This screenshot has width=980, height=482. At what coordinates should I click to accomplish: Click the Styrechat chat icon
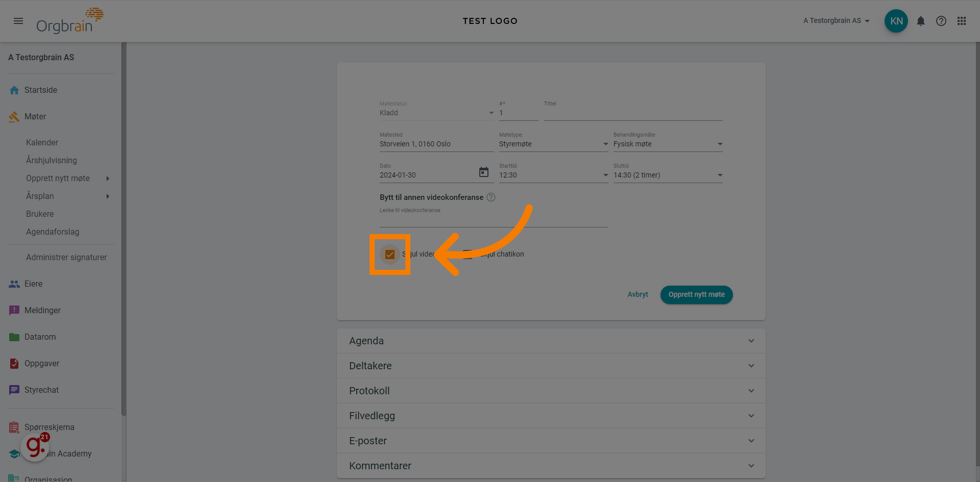coord(14,390)
